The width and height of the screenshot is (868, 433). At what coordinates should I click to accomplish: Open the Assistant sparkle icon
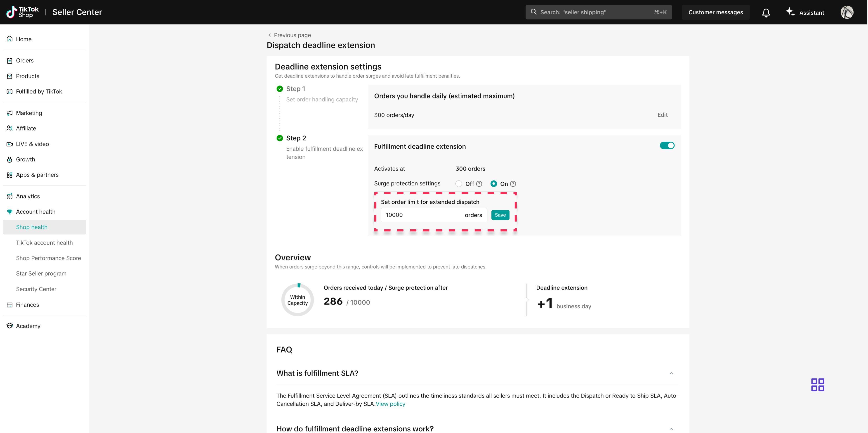pyautogui.click(x=790, y=12)
